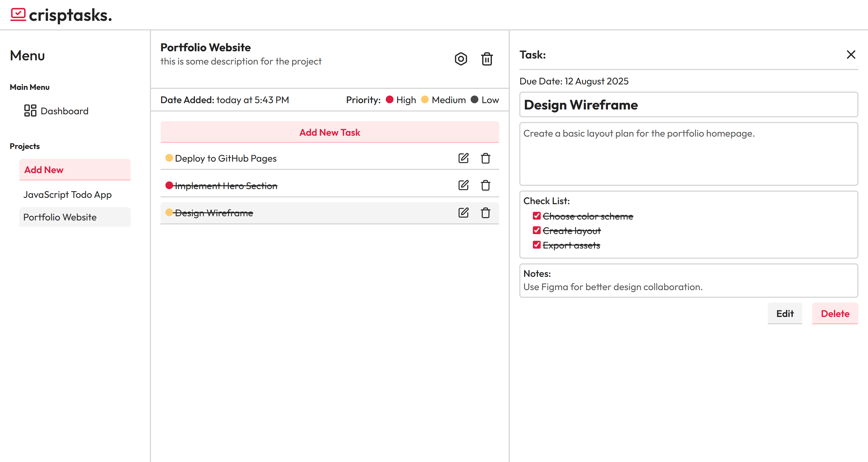Select Portfolio Website in sidebar
Screen dimensions: 868x462
tap(60, 217)
